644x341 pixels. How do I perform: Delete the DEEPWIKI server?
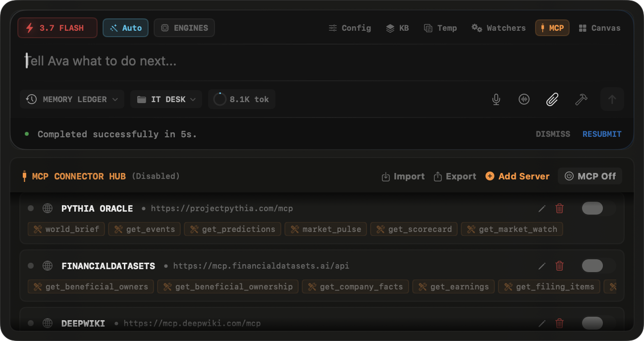point(560,323)
